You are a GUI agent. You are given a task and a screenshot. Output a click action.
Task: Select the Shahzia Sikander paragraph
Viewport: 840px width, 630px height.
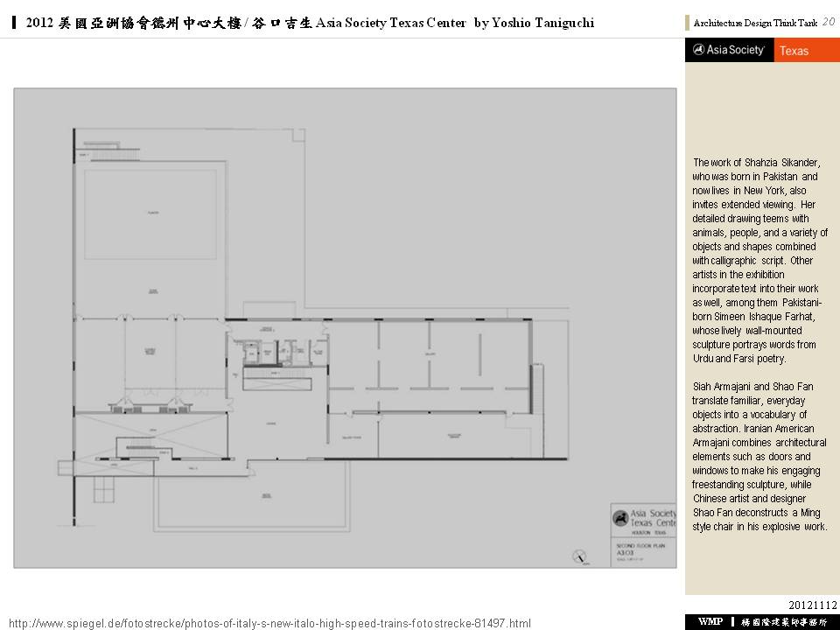[x=759, y=260]
